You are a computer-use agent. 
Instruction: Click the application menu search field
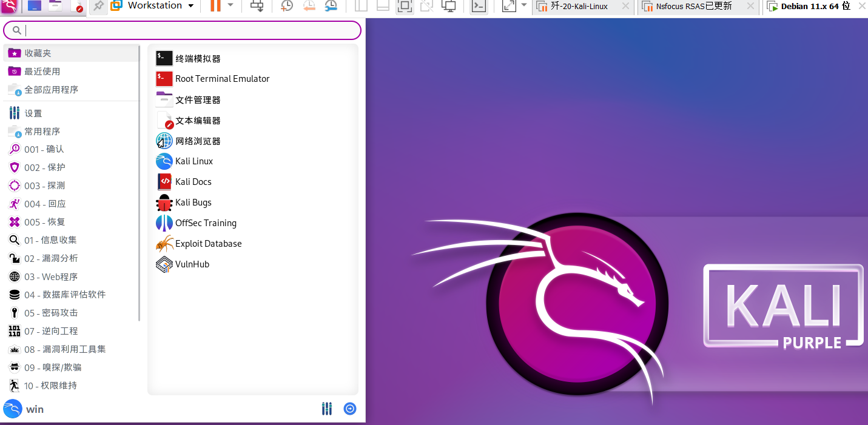[x=182, y=30]
